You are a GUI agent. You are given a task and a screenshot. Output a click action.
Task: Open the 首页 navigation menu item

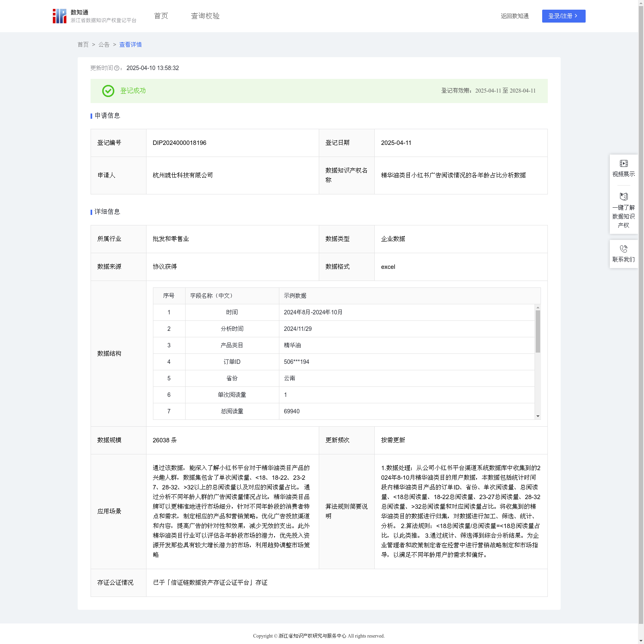(x=161, y=16)
